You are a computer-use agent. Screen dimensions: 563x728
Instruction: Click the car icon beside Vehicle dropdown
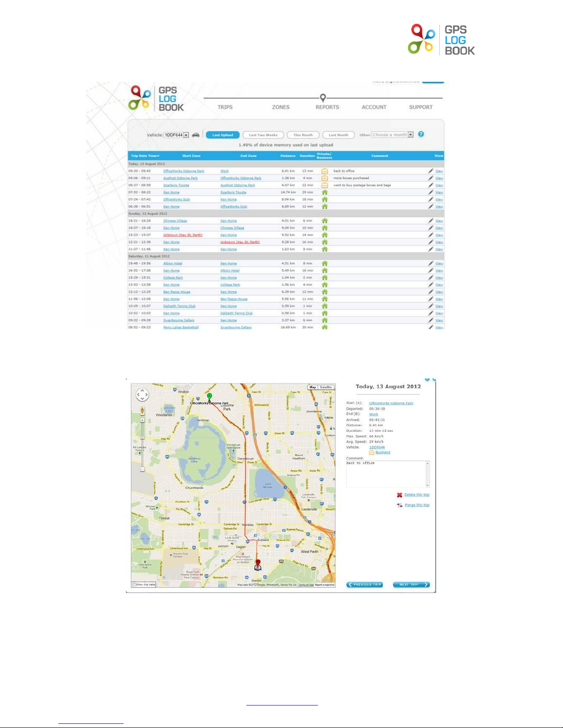pos(196,135)
